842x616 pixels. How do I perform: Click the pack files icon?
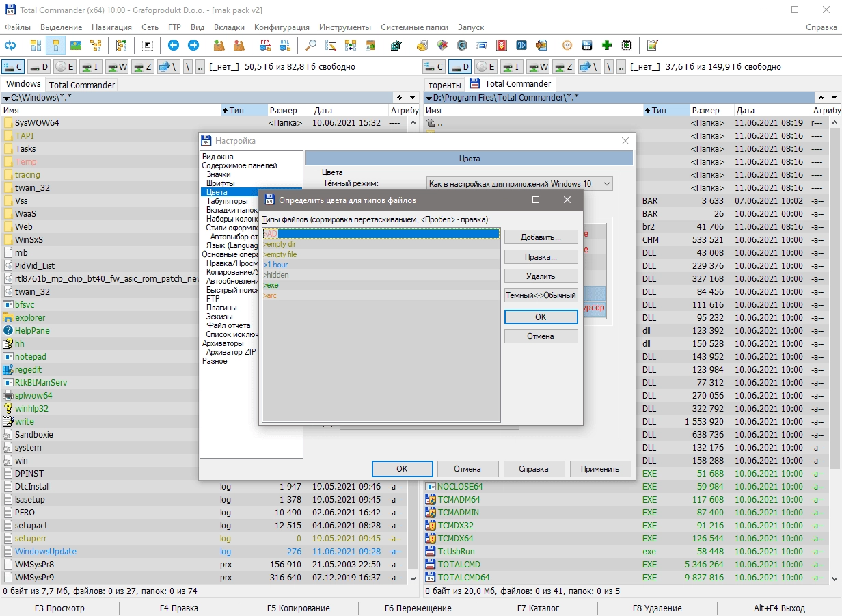[x=219, y=45]
